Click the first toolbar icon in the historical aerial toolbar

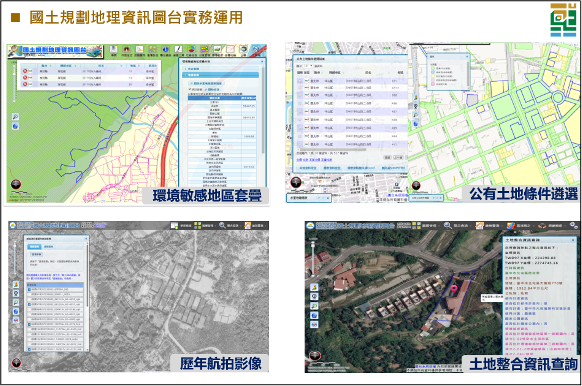(x=174, y=225)
